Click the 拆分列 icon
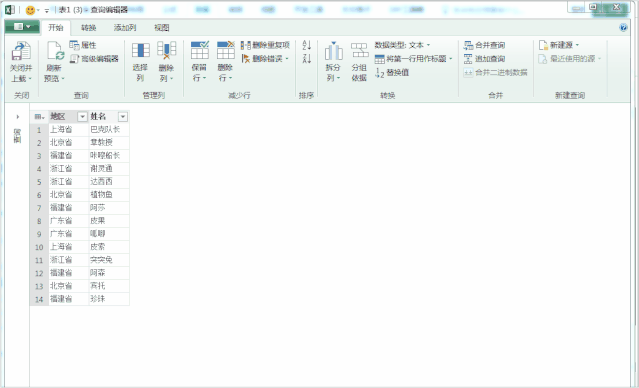The height and width of the screenshot is (388, 639). tap(333, 51)
